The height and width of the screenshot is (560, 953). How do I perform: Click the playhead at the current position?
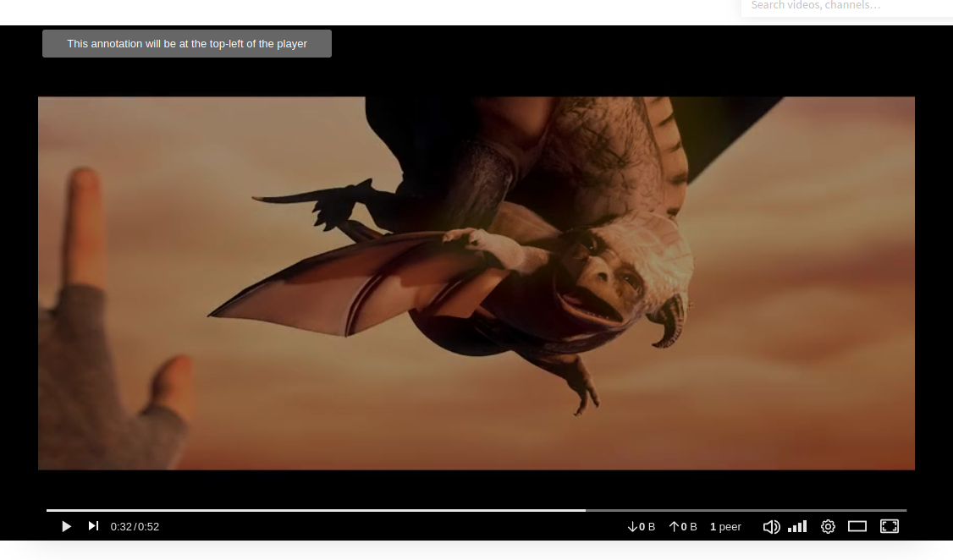coord(585,510)
